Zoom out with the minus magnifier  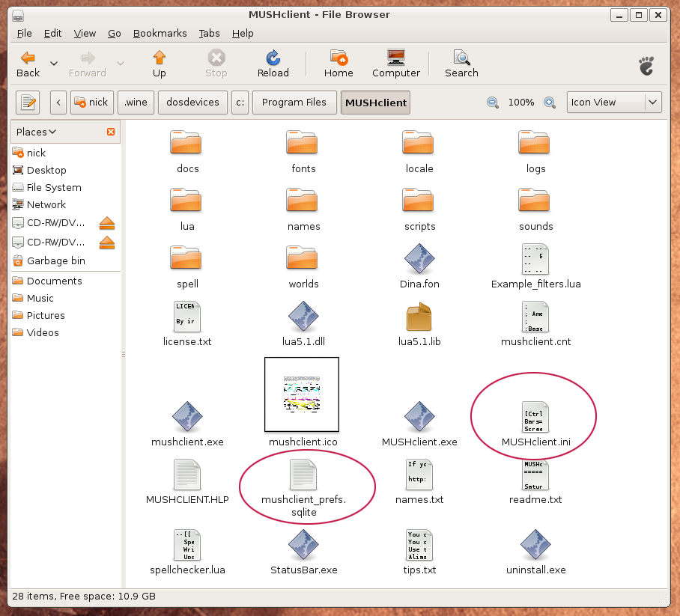pyautogui.click(x=492, y=103)
